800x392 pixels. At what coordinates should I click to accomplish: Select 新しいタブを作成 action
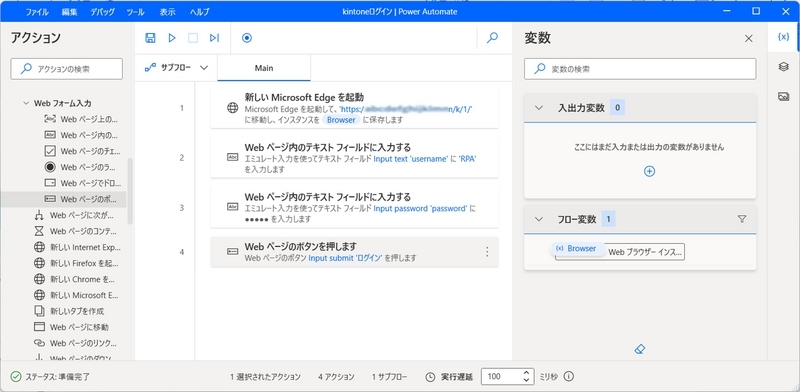coord(69,311)
